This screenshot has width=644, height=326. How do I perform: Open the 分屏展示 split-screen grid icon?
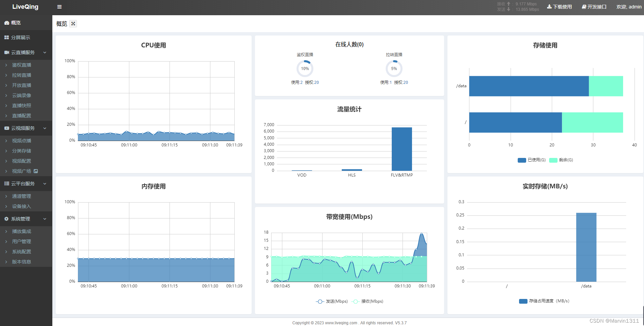6,38
